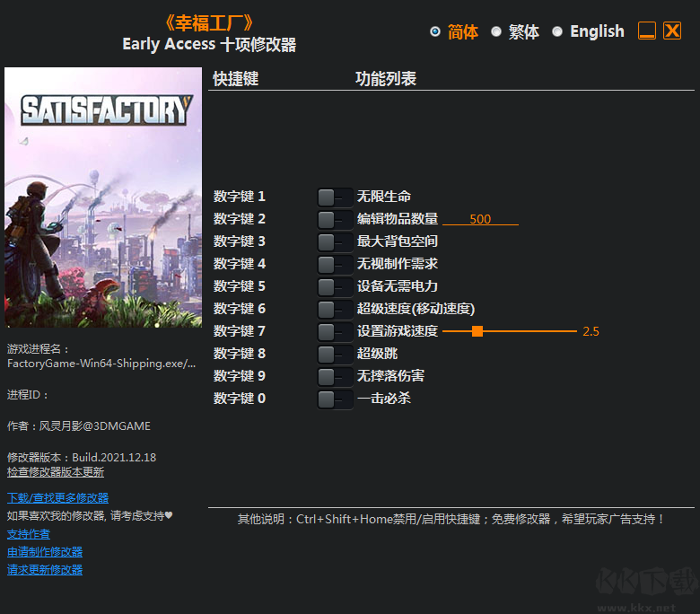Image resolution: width=700 pixels, height=614 pixels.
Task: Click the 如果喜欢我的修改器 support message
Action: pos(90,516)
